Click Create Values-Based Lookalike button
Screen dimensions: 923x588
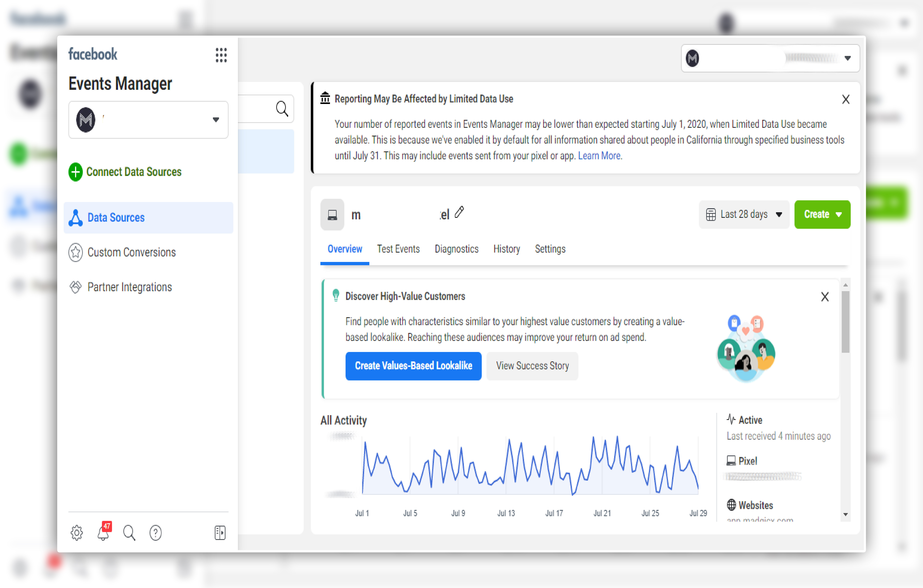click(413, 366)
